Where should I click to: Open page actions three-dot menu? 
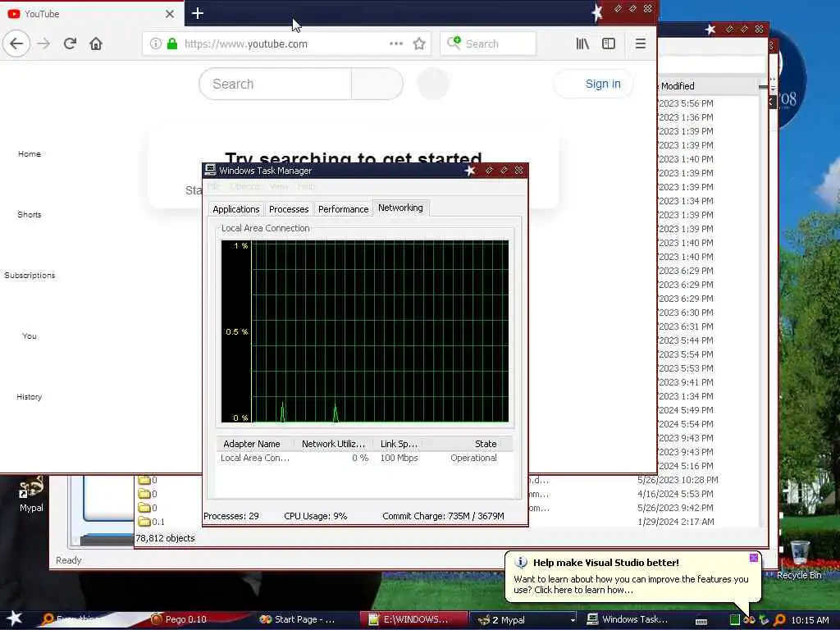click(x=396, y=43)
